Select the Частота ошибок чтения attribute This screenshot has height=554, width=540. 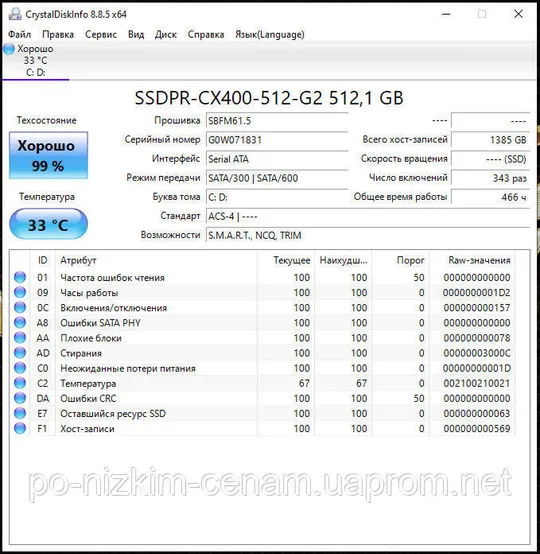[x=112, y=278]
